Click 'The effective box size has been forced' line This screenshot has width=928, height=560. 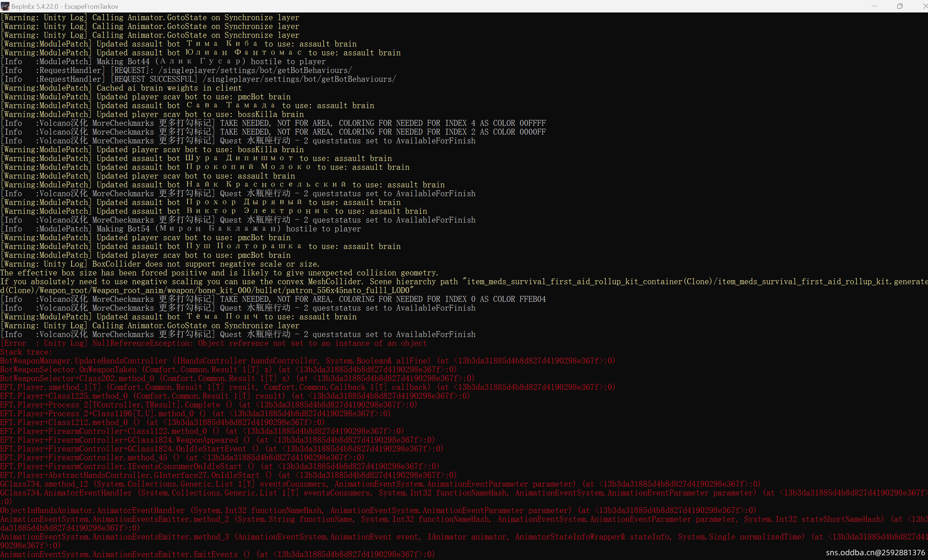pos(219,273)
